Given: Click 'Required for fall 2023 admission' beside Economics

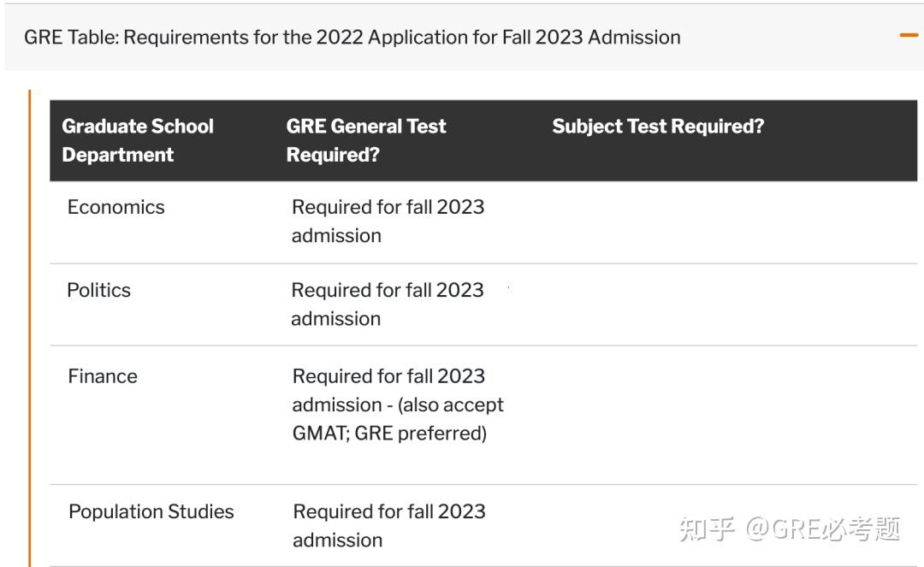Looking at the screenshot, I should pos(388,221).
